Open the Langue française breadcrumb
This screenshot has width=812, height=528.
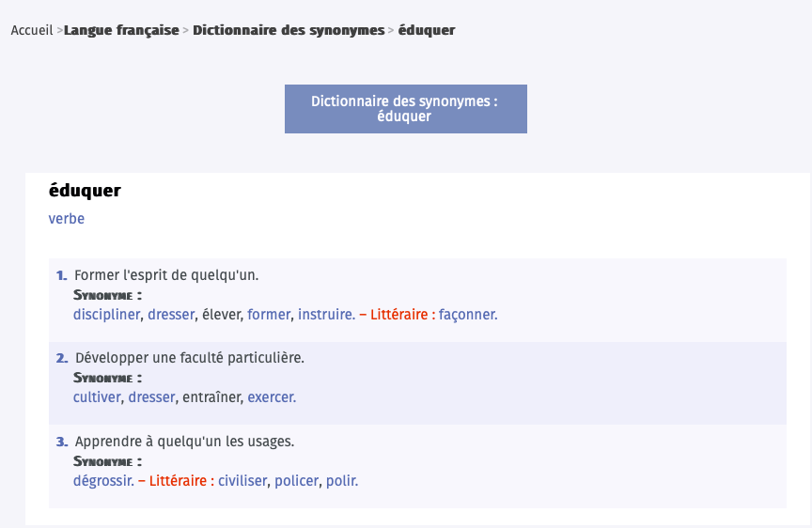tap(121, 30)
